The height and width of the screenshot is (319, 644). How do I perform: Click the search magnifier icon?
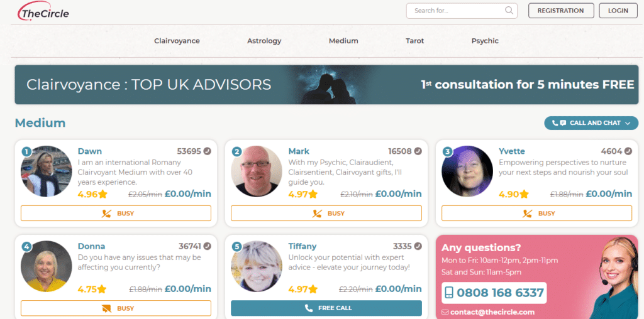pyautogui.click(x=509, y=11)
